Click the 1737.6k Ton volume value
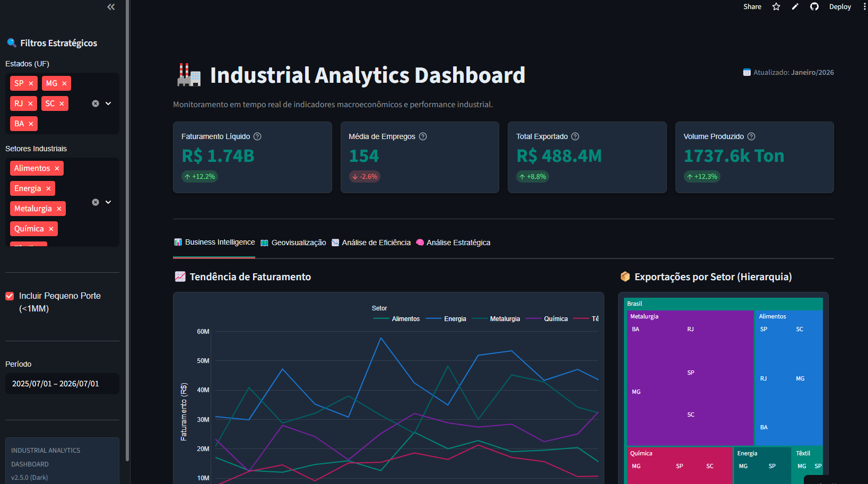This screenshot has height=484, width=868. (734, 156)
